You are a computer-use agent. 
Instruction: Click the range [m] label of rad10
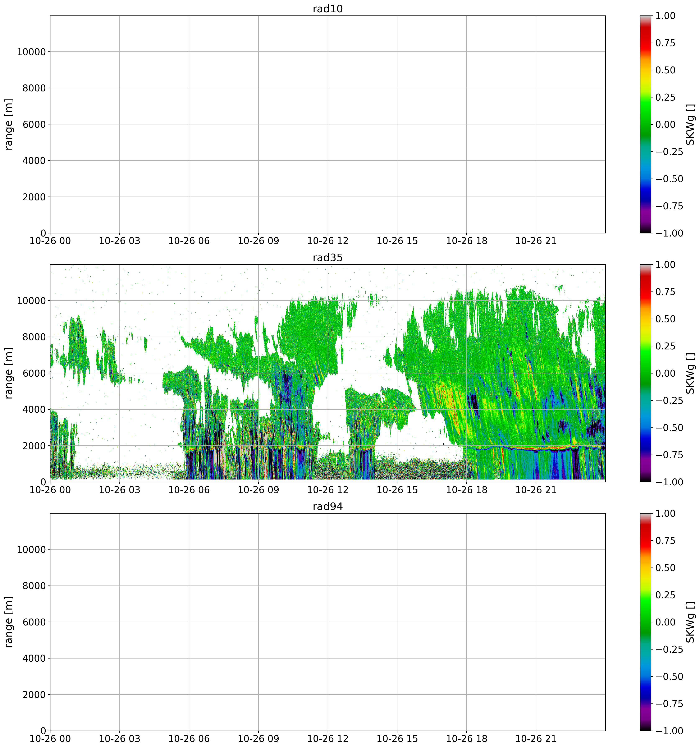click(9, 124)
